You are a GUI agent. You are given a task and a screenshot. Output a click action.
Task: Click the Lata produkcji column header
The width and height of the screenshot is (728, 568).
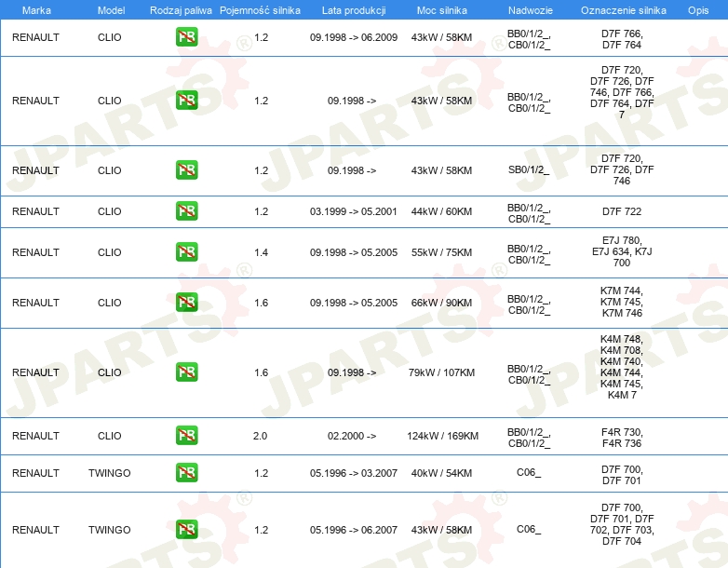point(354,10)
